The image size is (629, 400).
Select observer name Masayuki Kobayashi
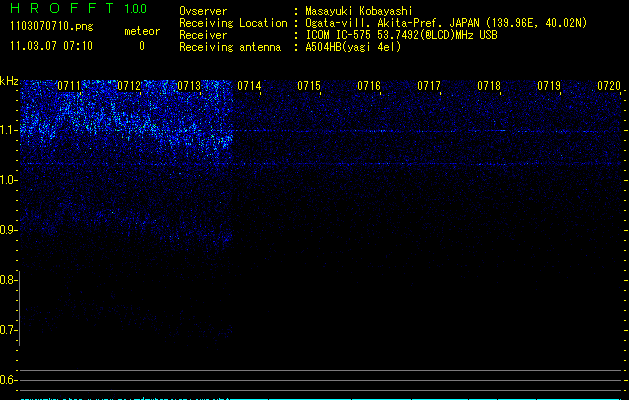(359, 11)
